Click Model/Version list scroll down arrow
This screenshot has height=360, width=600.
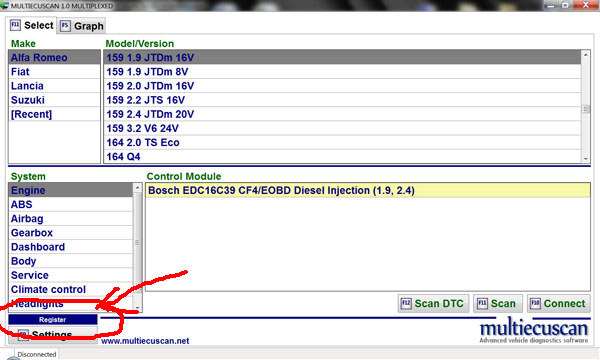coord(585,158)
